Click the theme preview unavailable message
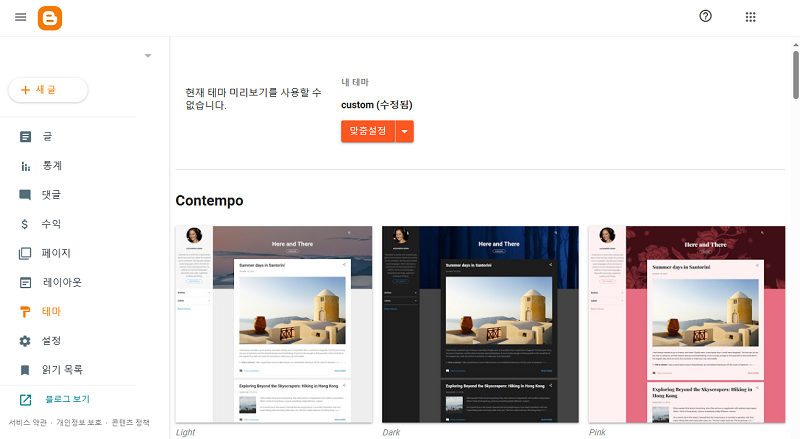The image size is (800, 439). click(253, 99)
